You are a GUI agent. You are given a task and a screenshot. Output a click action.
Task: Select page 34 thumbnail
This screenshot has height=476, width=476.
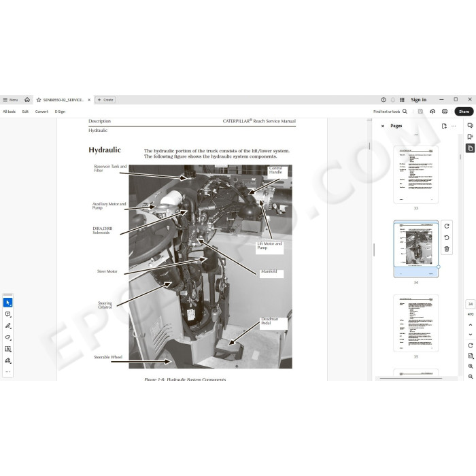click(416, 249)
